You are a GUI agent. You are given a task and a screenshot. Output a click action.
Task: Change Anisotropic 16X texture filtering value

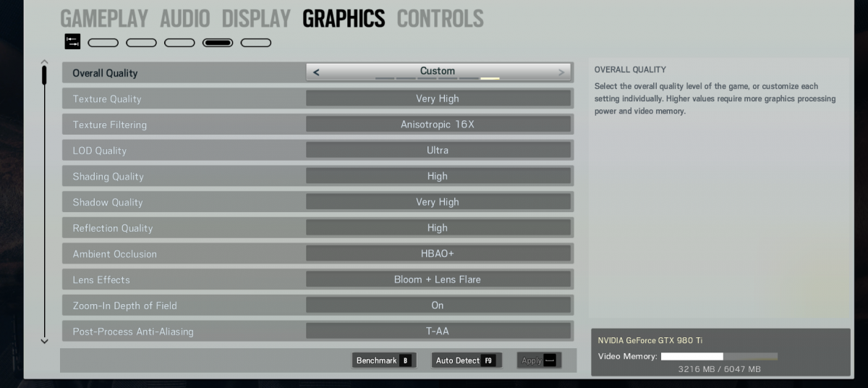[x=438, y=125]
